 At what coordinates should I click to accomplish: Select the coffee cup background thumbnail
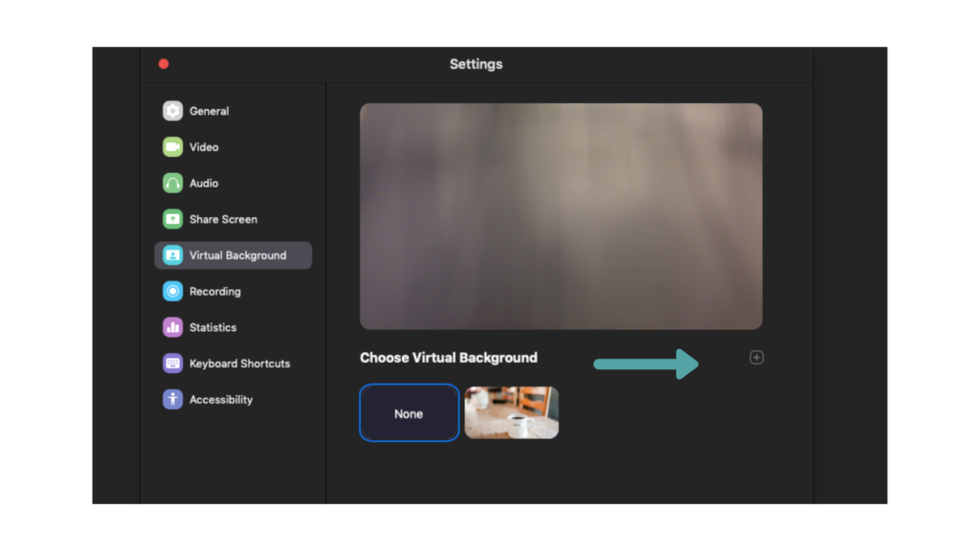coord(511,412)
